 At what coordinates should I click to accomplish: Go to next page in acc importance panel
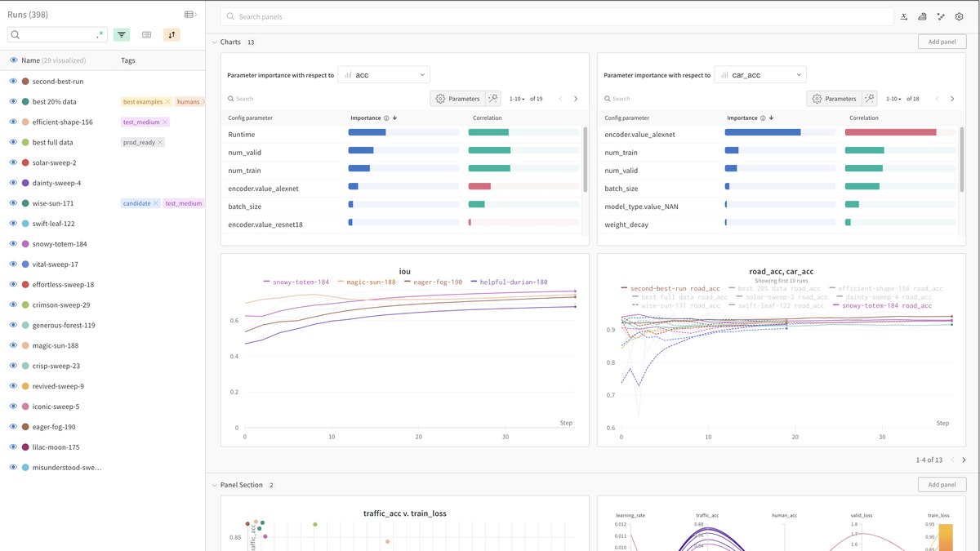576,99
